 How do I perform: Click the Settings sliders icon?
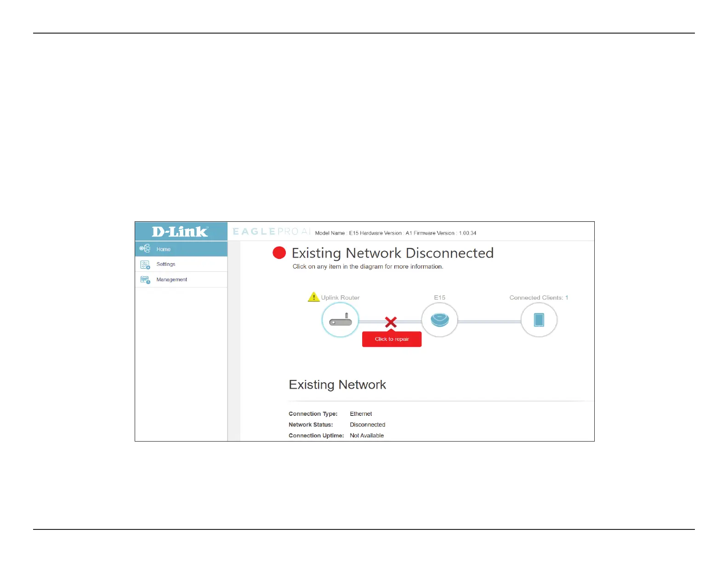pos(145,264)
